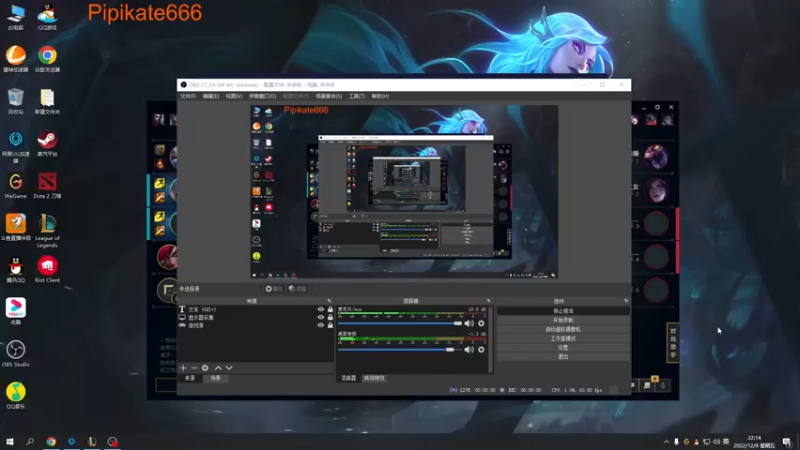
Task: Move source up with the up arrow
Action: (x=218, y=368)
